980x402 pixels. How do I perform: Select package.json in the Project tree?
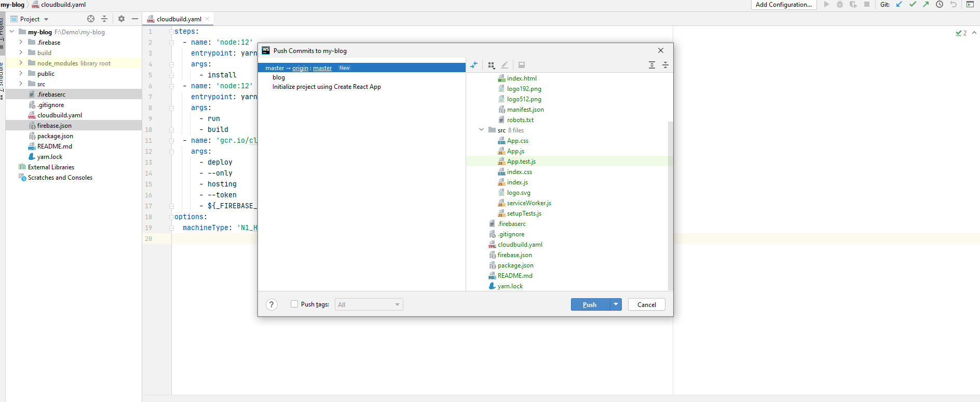tap(55, 136)
